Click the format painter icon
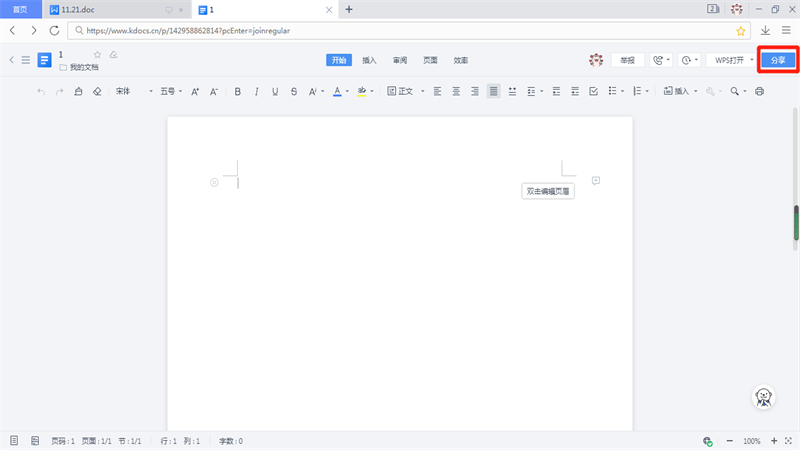This screenshot has width=800, height=450. pos(79,91)
